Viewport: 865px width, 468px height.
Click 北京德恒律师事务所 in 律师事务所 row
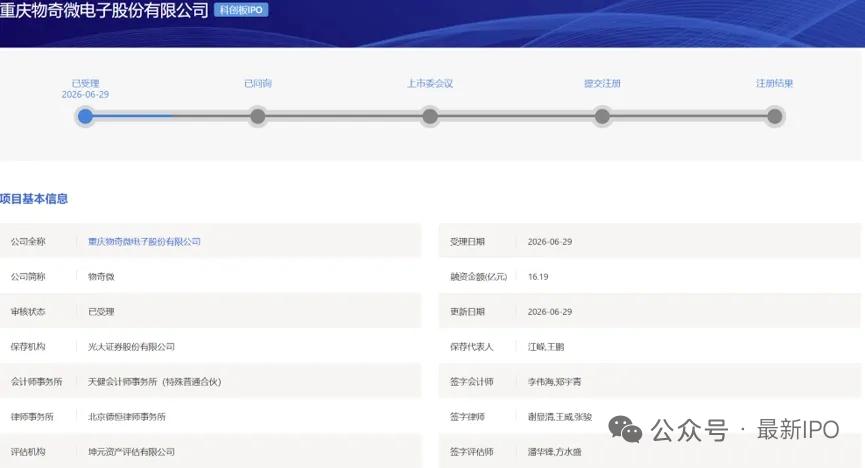127,417
